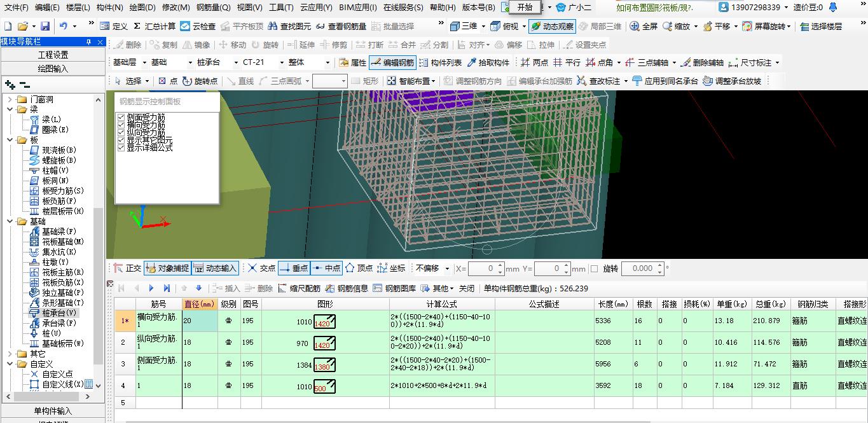Open 缩尺配筋 scaled reinforcement
The width and height of the screenshot is (868, 423).
(x=299, y=288)
